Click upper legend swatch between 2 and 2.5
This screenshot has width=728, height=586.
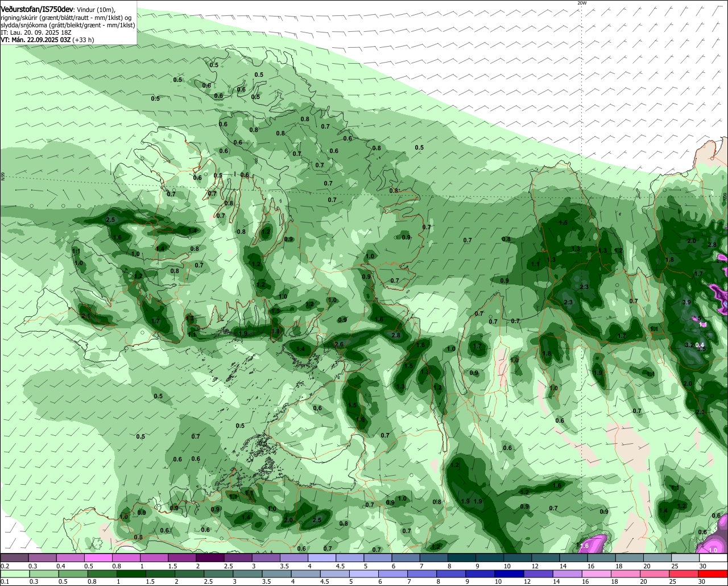coord(210,558)
